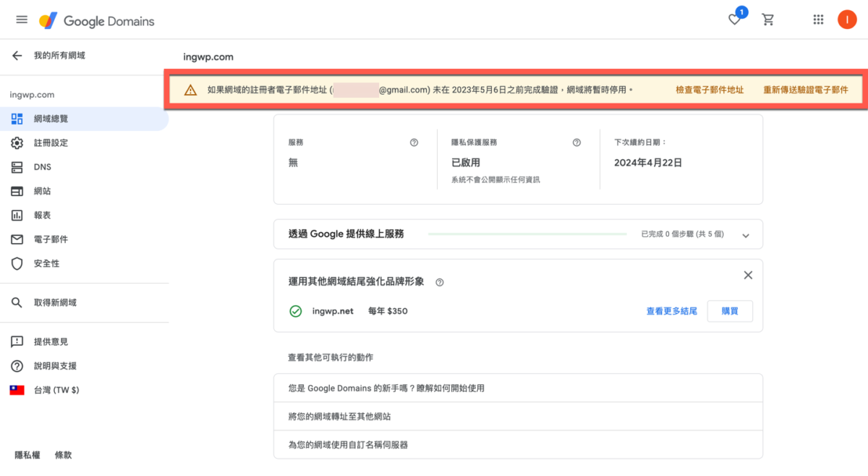Viewport: 868px width, 476px height.
Task: Click the help icon beside 運用其他網域結尾強化品牌形象
Action: (439, 282)
